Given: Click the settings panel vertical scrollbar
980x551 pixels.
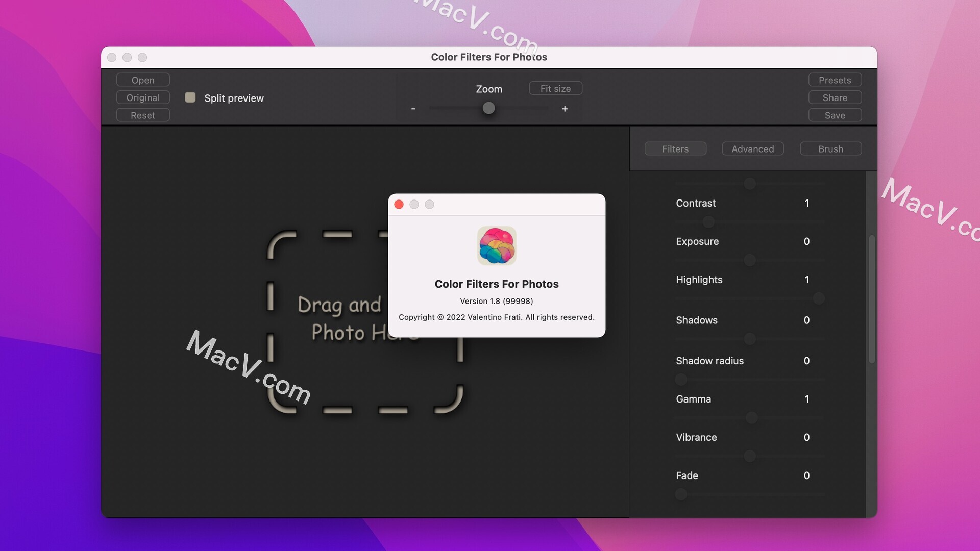Looking at the screenshot, I should click(872, 299).
